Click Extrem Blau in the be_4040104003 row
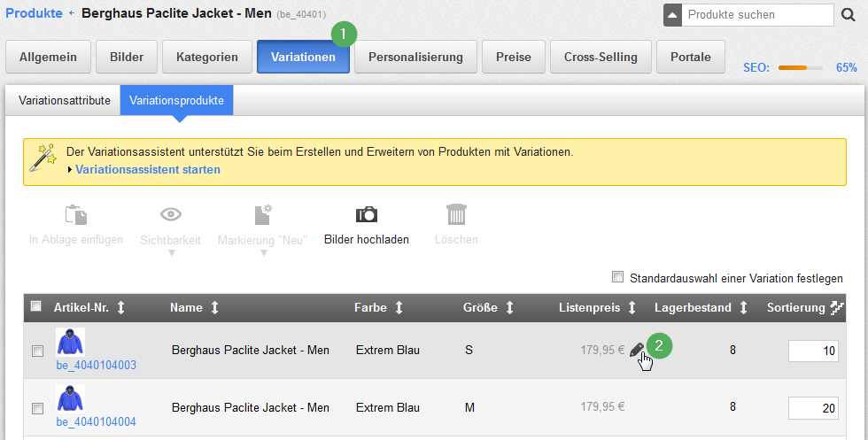Screen dimensions: 868x440 click(388, 351)
